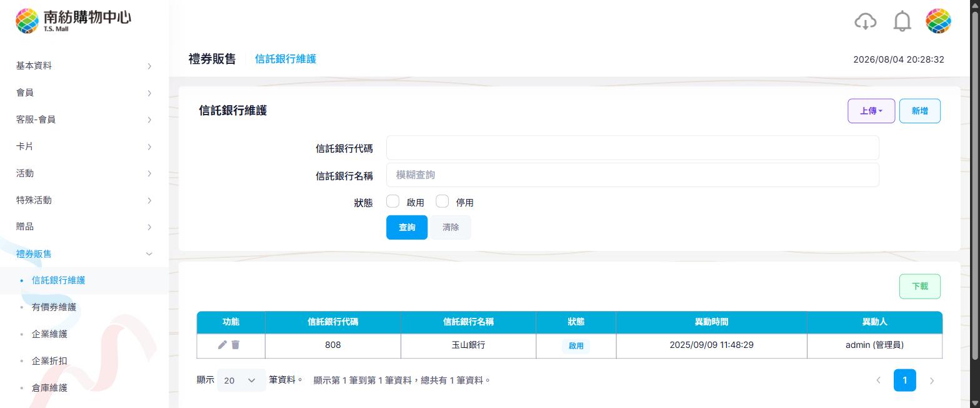Click the 查詢 search button
The width and height of the screenshot is (980, 408).
click(407, 227)
